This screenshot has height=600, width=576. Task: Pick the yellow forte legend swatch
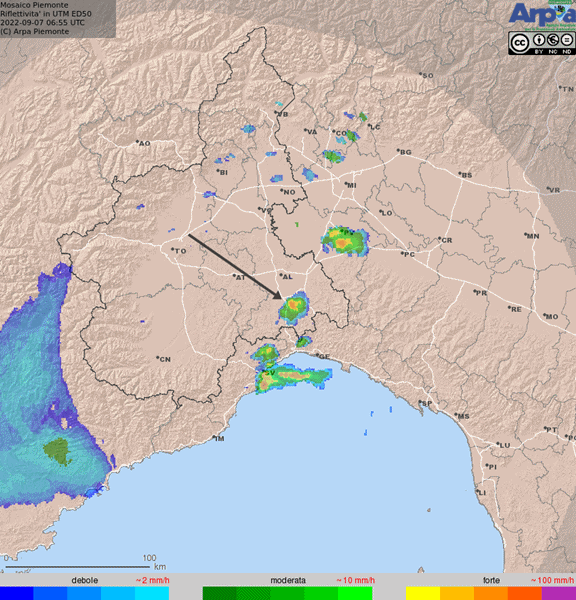coord(423,593)
